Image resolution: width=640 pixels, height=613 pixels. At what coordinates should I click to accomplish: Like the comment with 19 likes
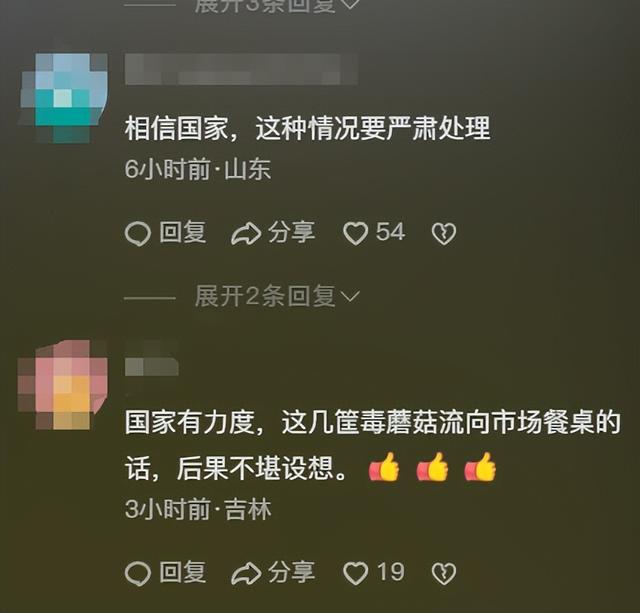point(355,573)
